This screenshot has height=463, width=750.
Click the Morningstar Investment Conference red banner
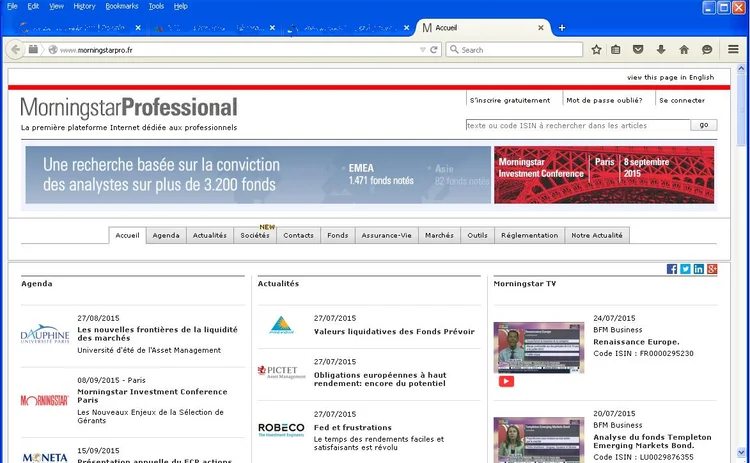[x=604, y=175]
